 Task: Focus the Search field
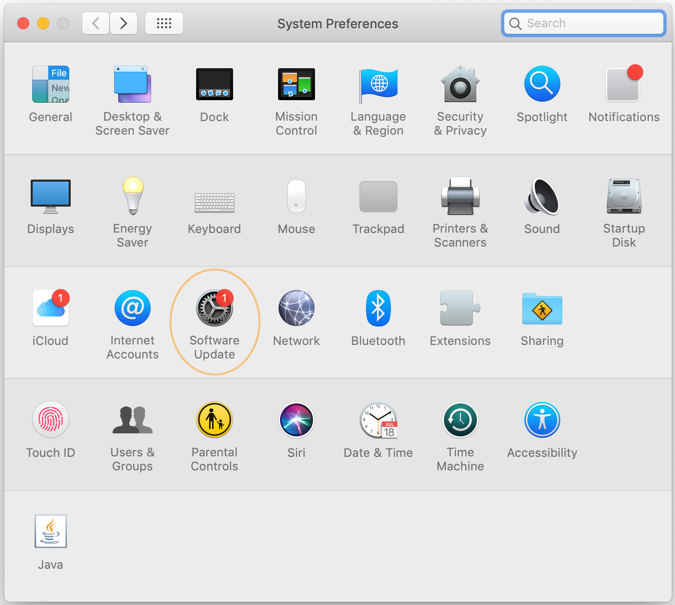[583, 23]
